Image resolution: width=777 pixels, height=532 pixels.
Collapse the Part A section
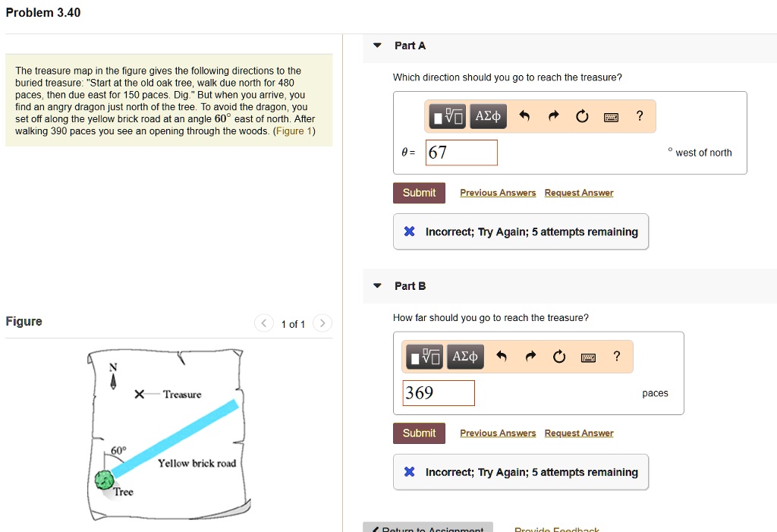(x=377, y=45)
